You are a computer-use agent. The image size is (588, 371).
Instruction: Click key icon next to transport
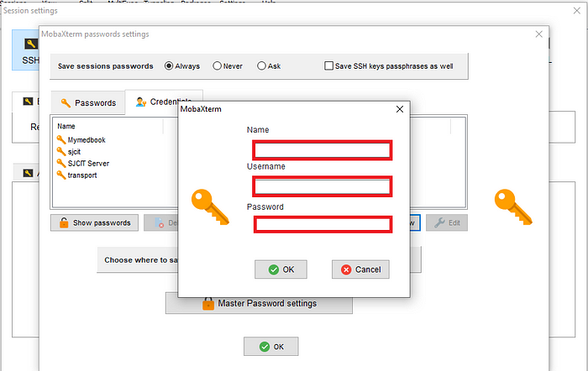[61, 175]
